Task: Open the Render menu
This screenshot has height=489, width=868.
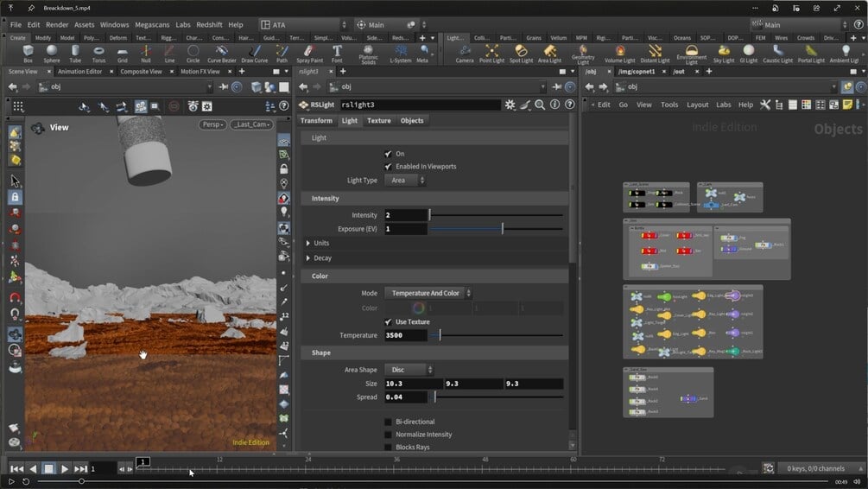Action: tap(57, 25)
